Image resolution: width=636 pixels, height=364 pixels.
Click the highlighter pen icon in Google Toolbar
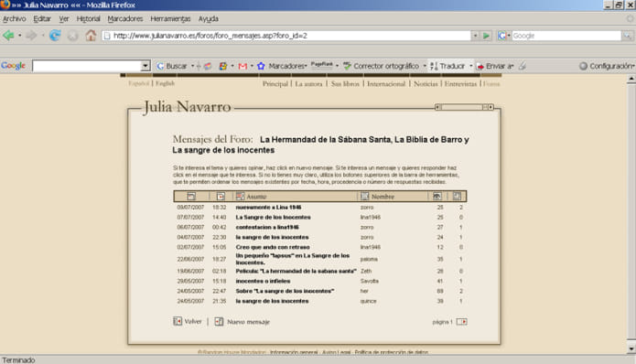(x=523, y=66)
